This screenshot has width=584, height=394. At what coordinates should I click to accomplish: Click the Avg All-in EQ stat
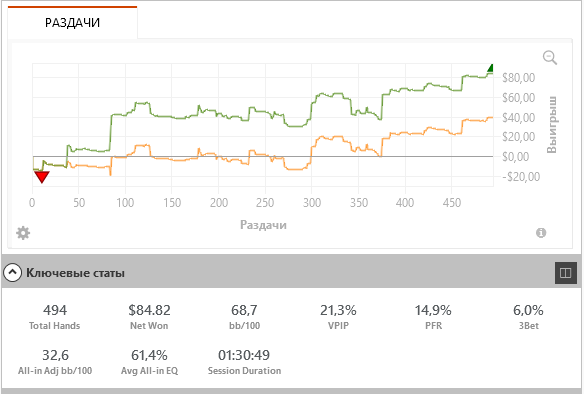click(x=149, y=362)
